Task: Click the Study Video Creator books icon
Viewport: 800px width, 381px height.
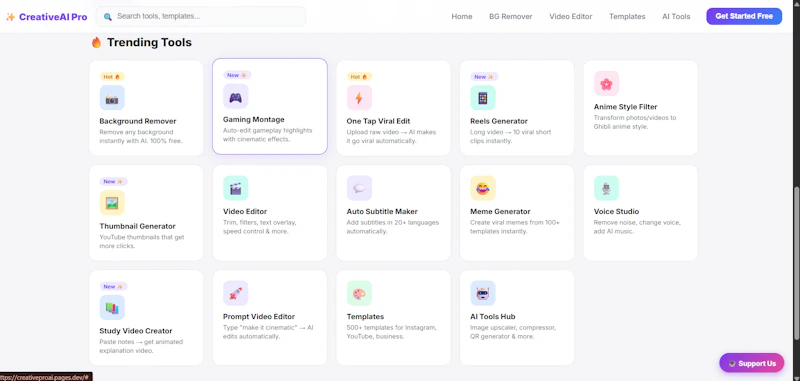Action: 112,308
